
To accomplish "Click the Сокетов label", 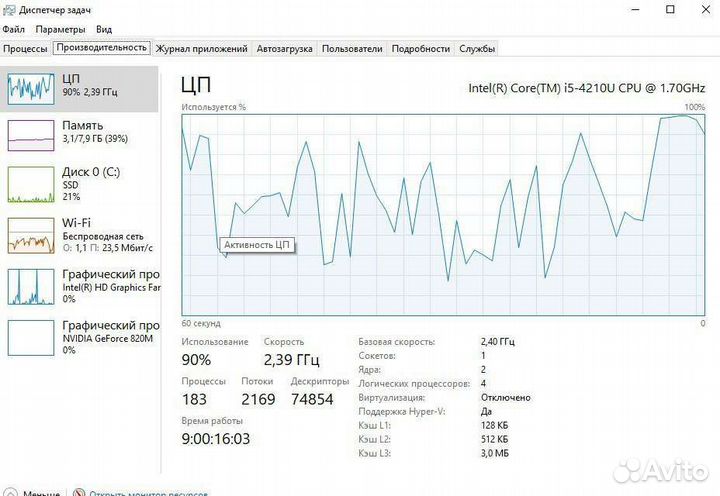I will [377, 356].
